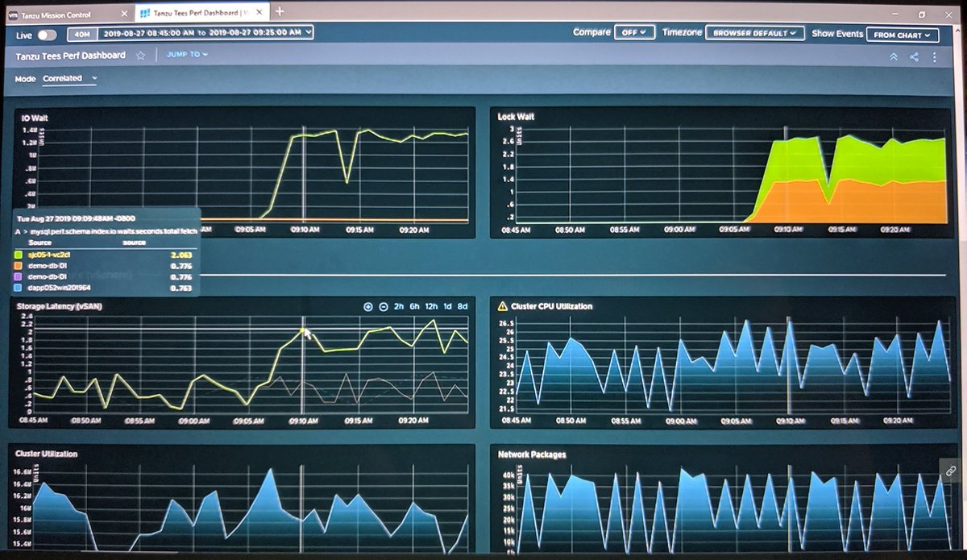Click the zoom in icon on Storage Latency chart
The height and width of the screenshot is (560, 967).
(368, 307)
